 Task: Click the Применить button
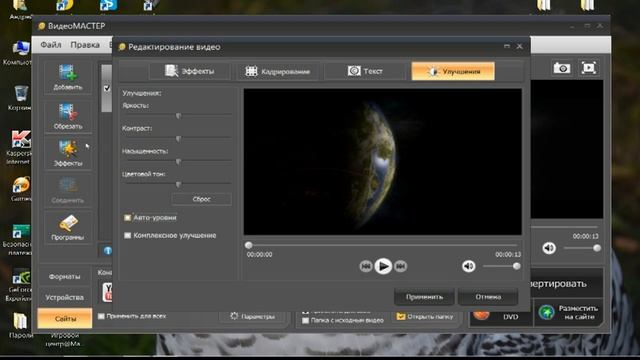424,297
